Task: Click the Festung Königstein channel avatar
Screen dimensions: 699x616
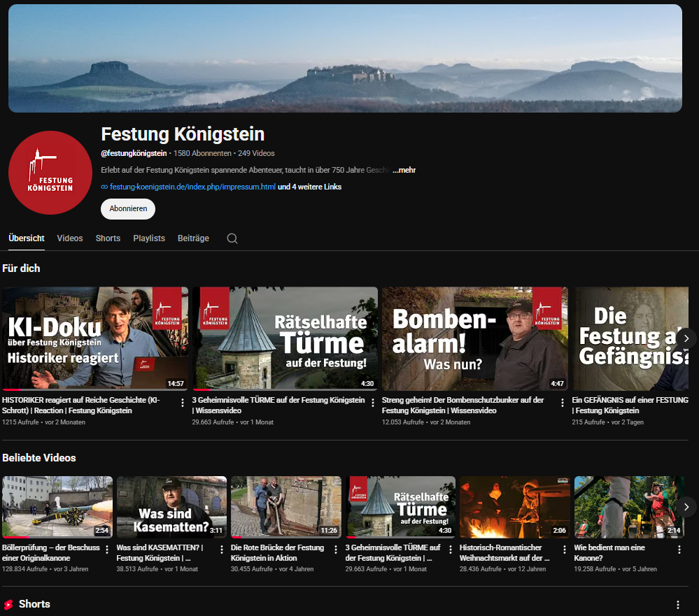Action: click(50, 173)
